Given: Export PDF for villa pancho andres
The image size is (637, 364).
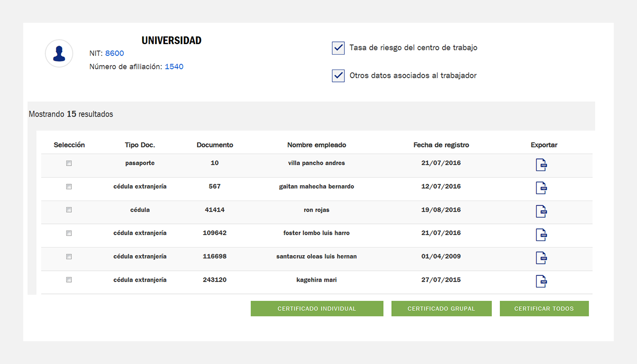Looking at the screenshot, I should 541,165.
